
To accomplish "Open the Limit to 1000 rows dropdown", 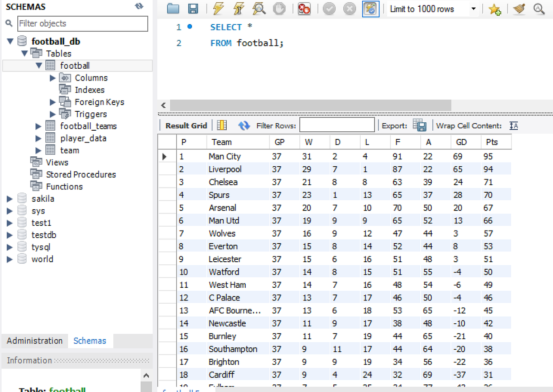I will [473, 9].
